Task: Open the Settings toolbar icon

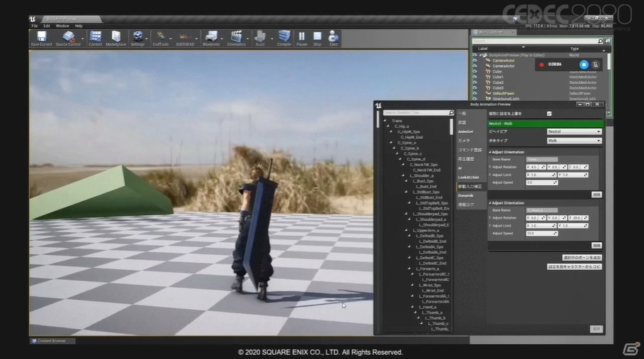Action: point(137,38)
